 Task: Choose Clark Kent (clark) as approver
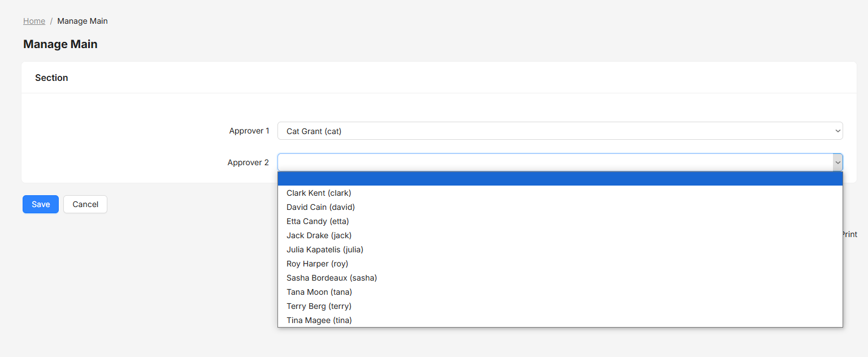click(x=560, y=193)
